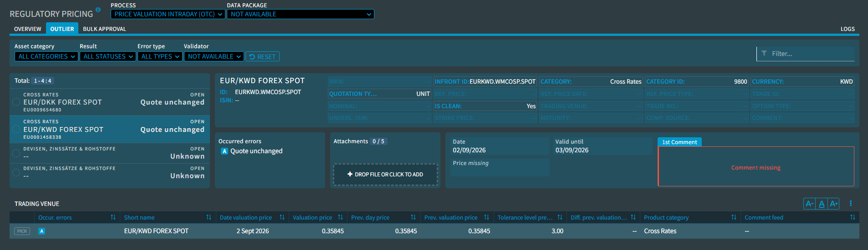Open the Asset category dropdown
Viewport: 868px width, 250px height.
click(46, 56)
